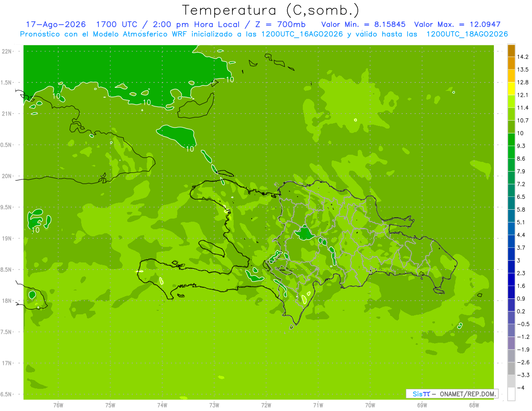Select the teal legend swatch between 5.8 and 6.5
Image resolution: width=532 pixels, height=411 pixels.
point(511,203)
